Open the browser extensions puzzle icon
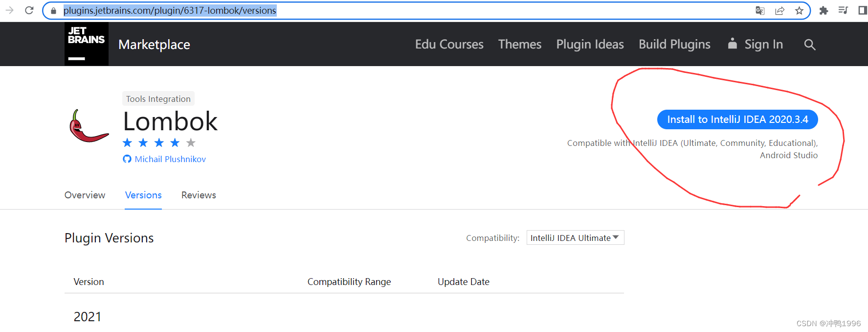Screen dimensions: 868x332 824,11
